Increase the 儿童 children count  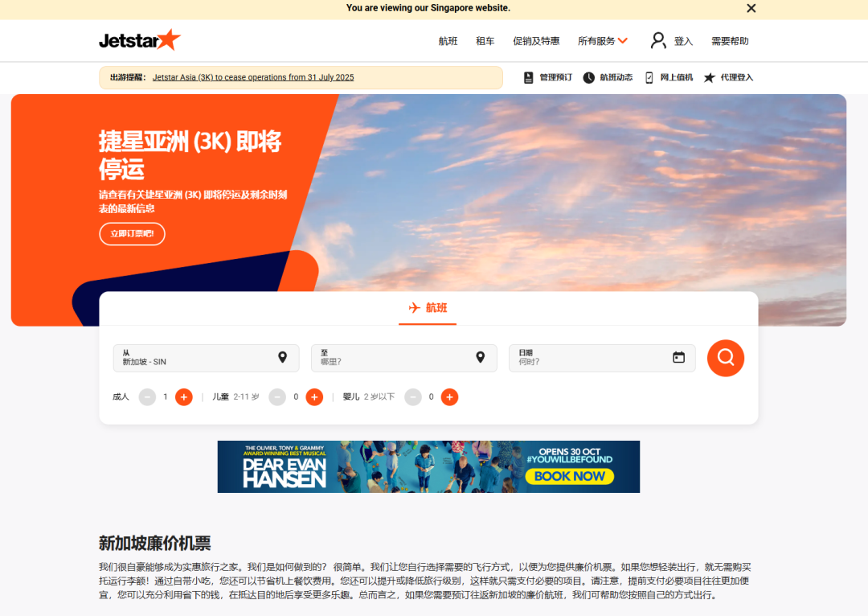coord(314,397)
